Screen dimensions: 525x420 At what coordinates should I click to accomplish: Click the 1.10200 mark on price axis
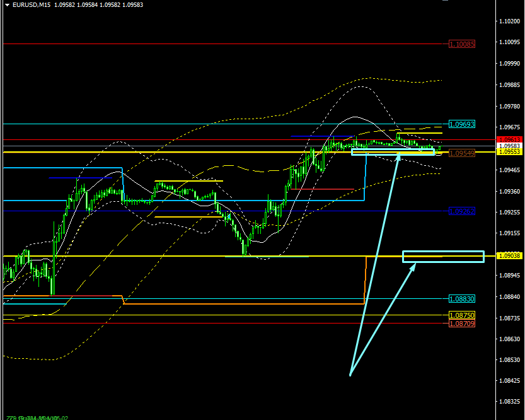509,21
